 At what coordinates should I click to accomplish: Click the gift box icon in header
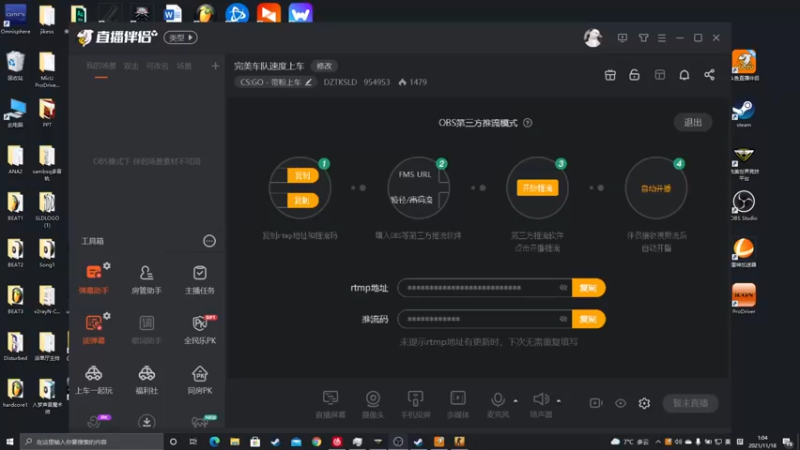click(x=610, y=75)
